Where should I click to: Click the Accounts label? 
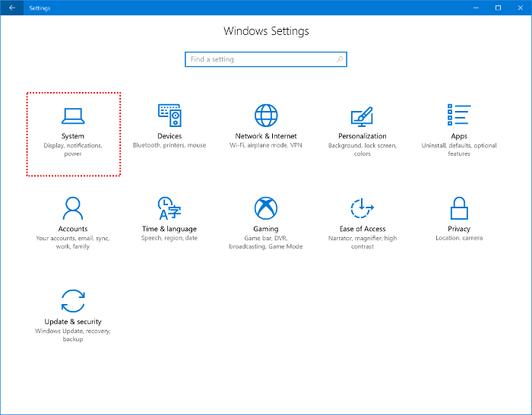(73, 229)
